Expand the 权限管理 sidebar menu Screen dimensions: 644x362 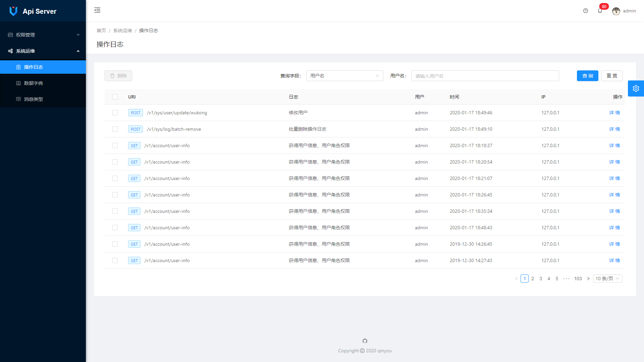(43, 35)
